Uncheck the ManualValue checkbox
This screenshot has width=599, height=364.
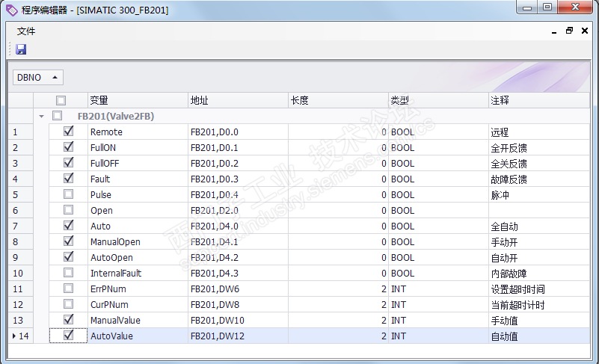[x=68, y=320]
